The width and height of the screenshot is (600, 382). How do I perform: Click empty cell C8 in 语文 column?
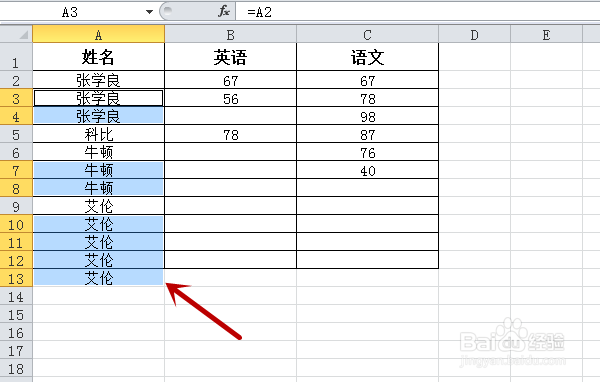pos(367,188)
